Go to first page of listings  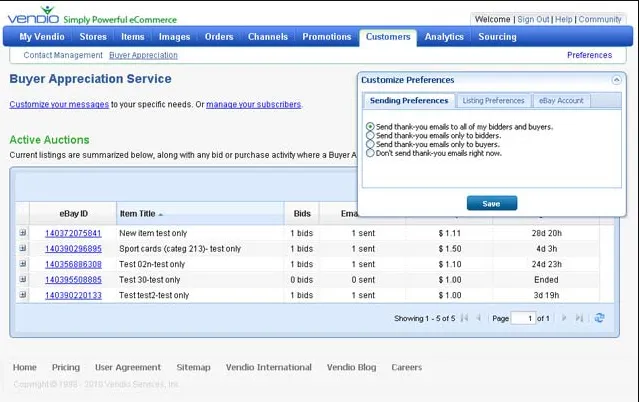[x=464, y=318]
